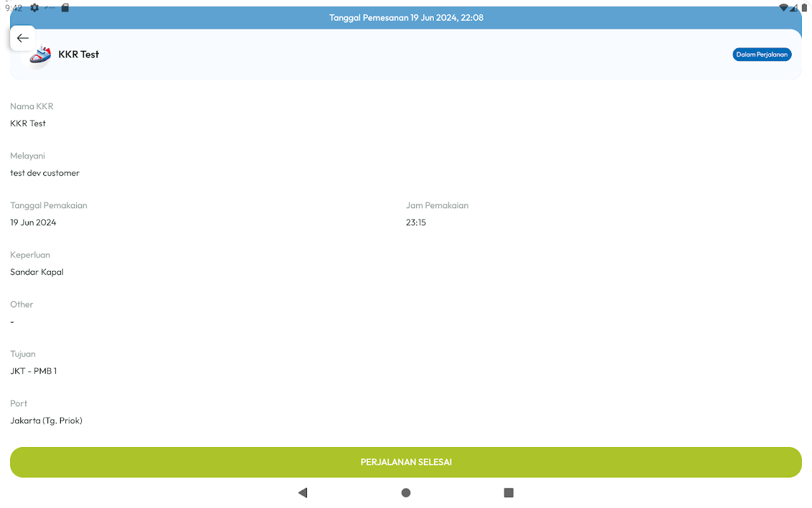Tap the Tujuan field label
812x508 pixels.
click(23, 354)
